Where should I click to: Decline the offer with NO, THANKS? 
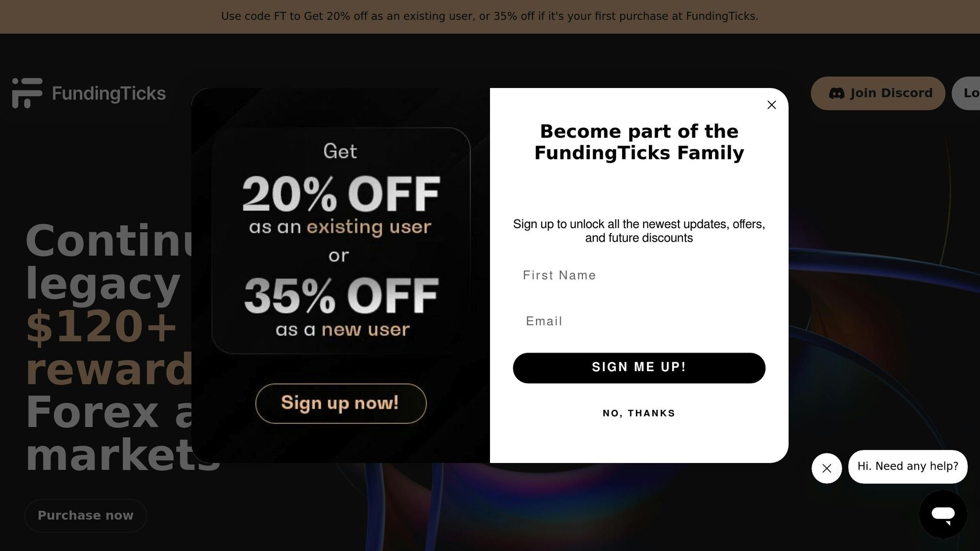(x=639, y=413)
